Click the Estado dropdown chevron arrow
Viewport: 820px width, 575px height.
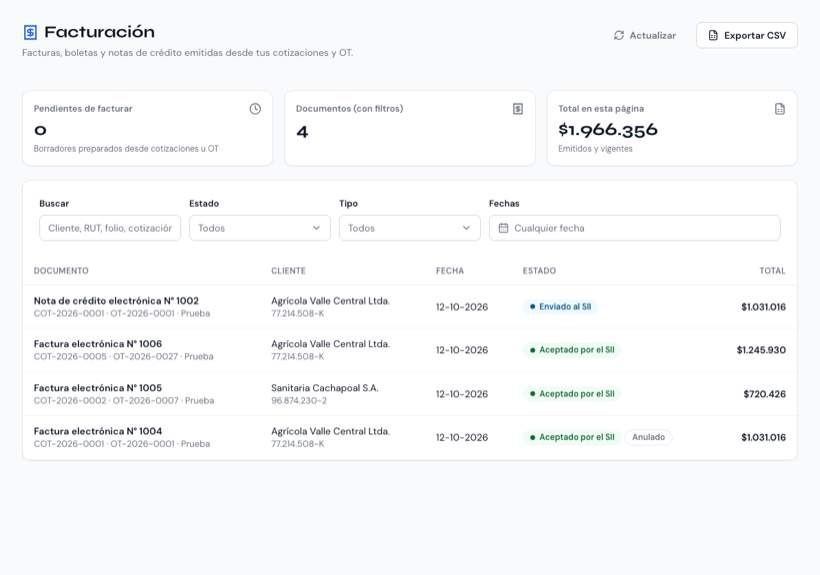316,228
